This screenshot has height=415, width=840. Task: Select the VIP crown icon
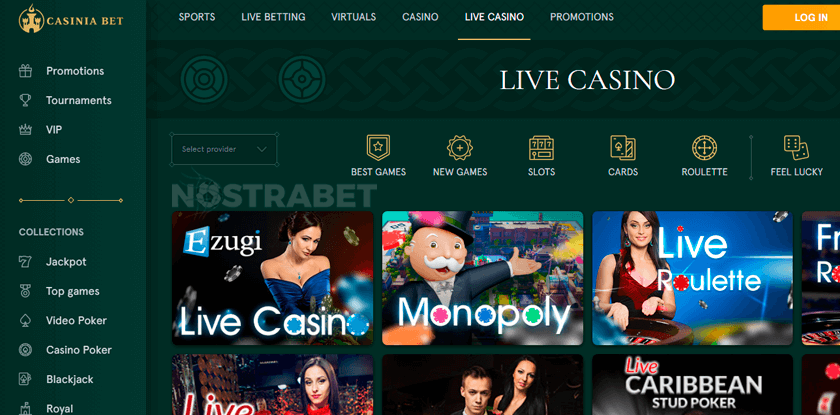(x=25, y=130)
